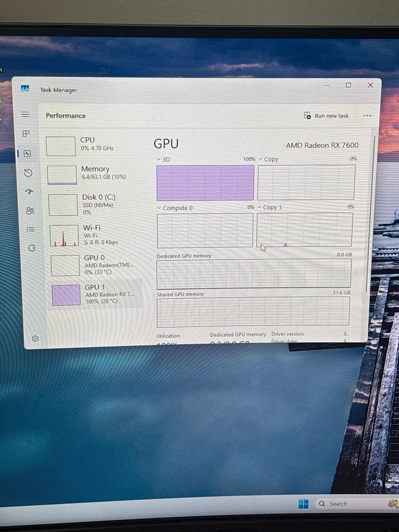Click Run new task button
The height and width of the screenshot is (532, 399).
tap(326, 116)
